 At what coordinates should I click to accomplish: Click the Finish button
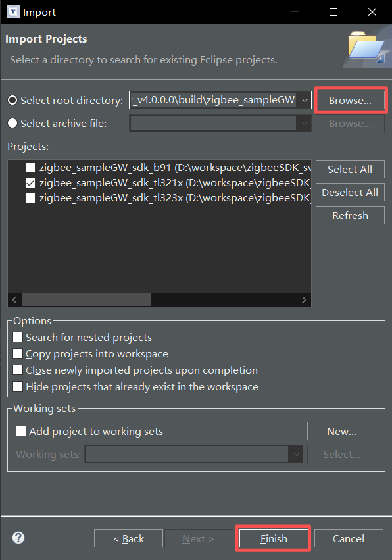click(x=274, y=538)
